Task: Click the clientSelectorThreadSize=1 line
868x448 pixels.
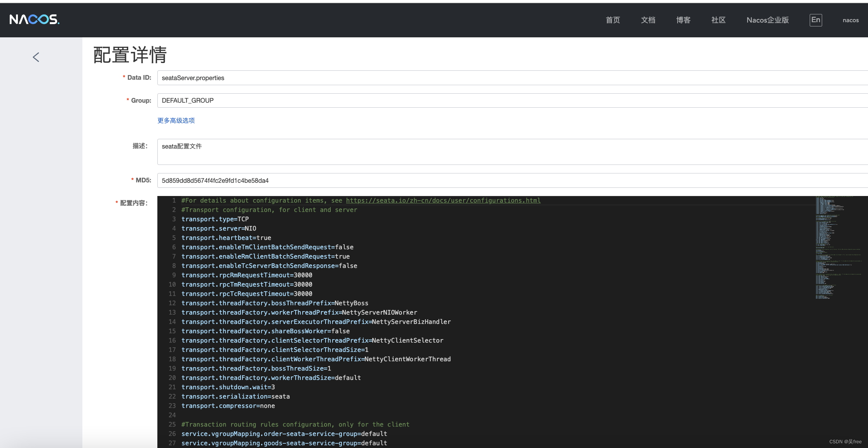Action: [275, 350]
